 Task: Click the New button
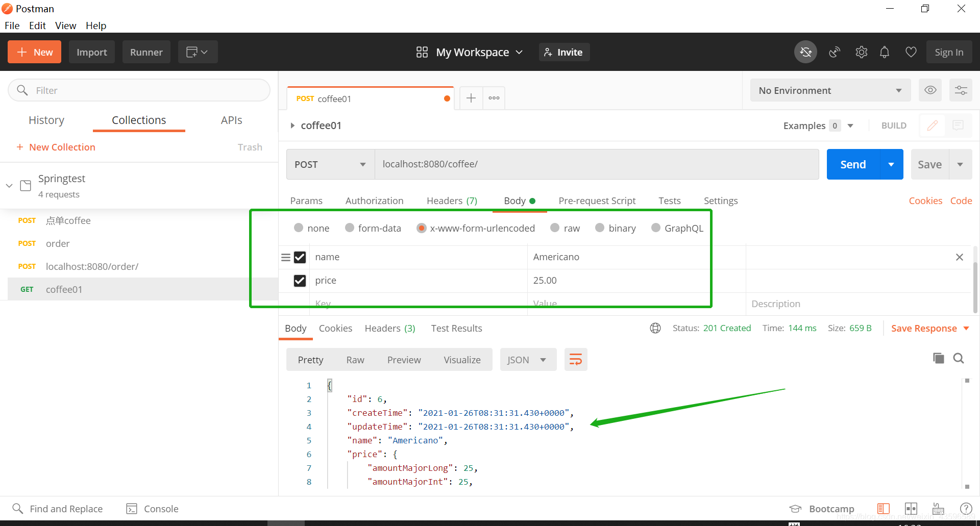tap(34, 52)
